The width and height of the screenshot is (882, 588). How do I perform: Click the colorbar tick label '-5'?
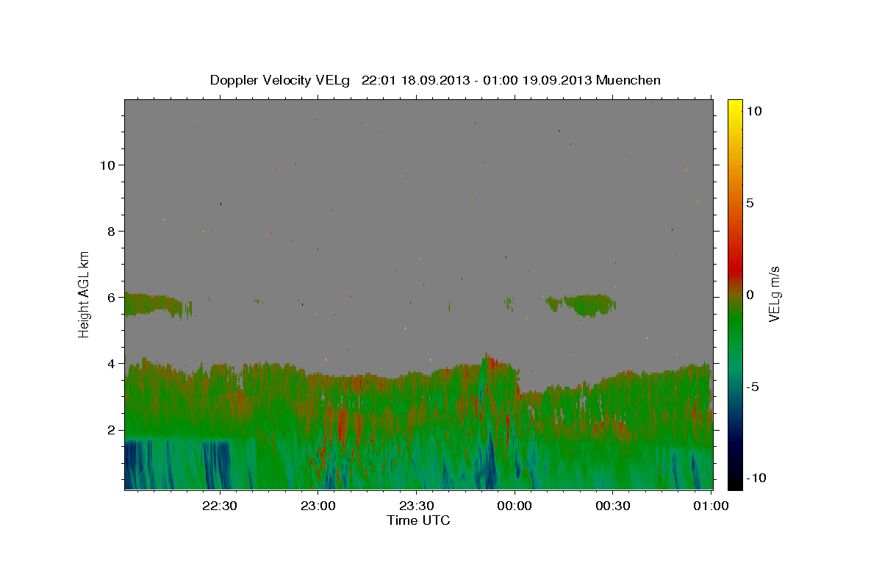[x=753, y=387]
